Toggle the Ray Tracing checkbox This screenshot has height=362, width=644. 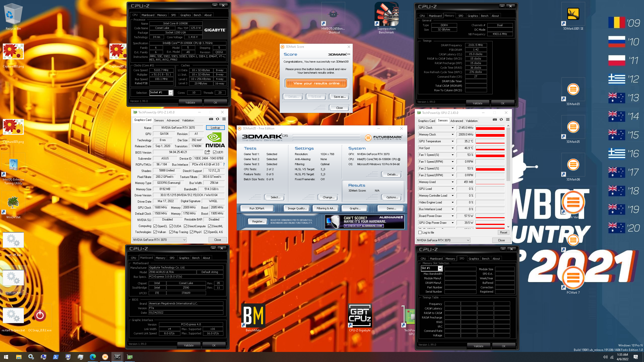[171, 232]
